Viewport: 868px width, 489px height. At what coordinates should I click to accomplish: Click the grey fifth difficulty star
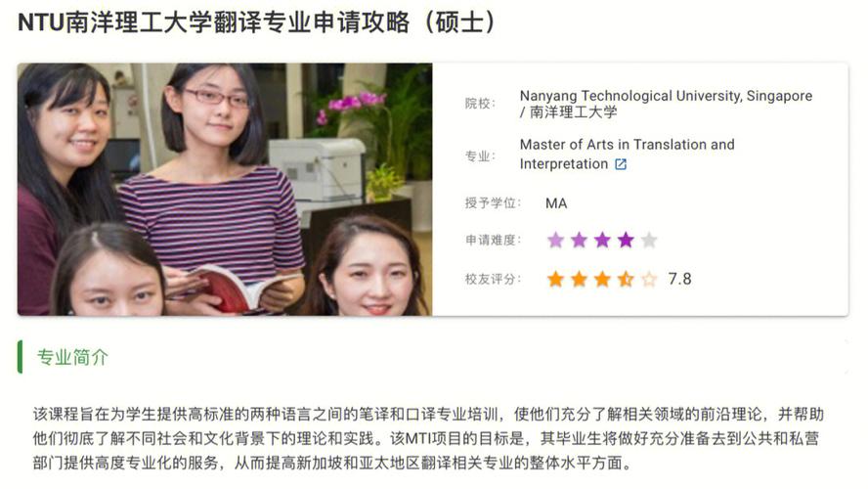(x=649, y=240)
